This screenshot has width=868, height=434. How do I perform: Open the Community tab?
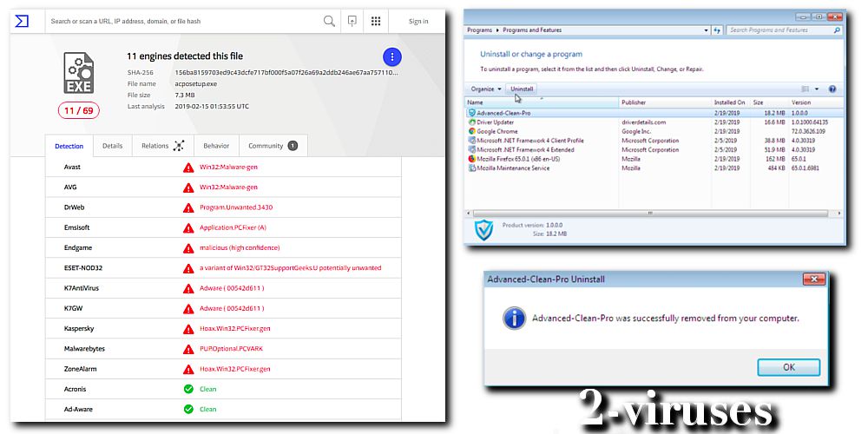click(x=273, y=146)
